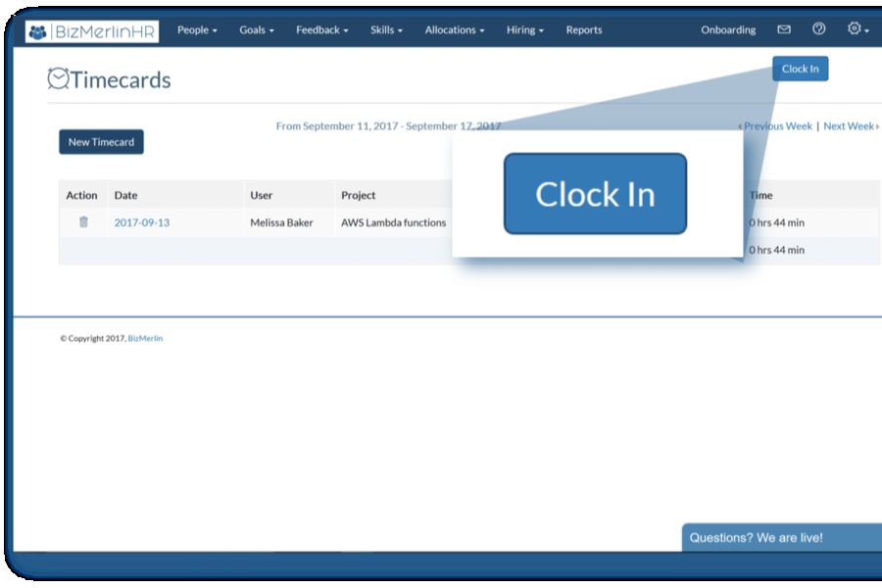Open the 2017-09-13 timecard link
Viewport: 882px width, 588px height.
(x=142, y=222)
